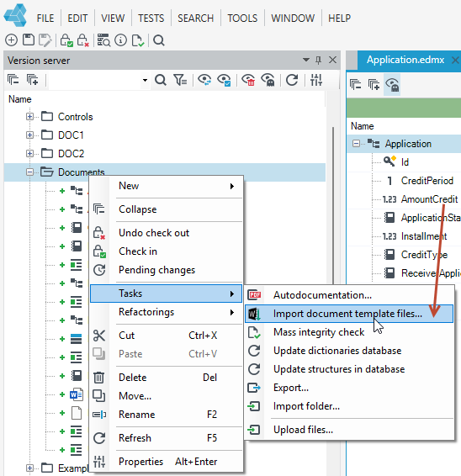Open the New submenu
The height and width of the screenshot is (476, 461).
tap(166, 186)
